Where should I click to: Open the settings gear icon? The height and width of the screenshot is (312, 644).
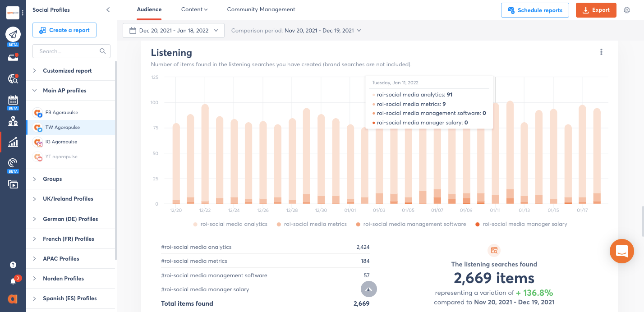click(627, 10)
